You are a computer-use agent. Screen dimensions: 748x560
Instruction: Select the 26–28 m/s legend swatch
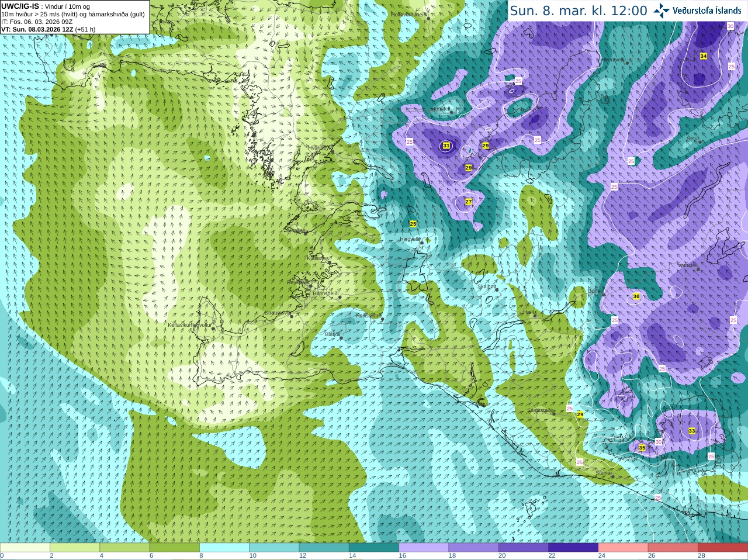(673, 548)
